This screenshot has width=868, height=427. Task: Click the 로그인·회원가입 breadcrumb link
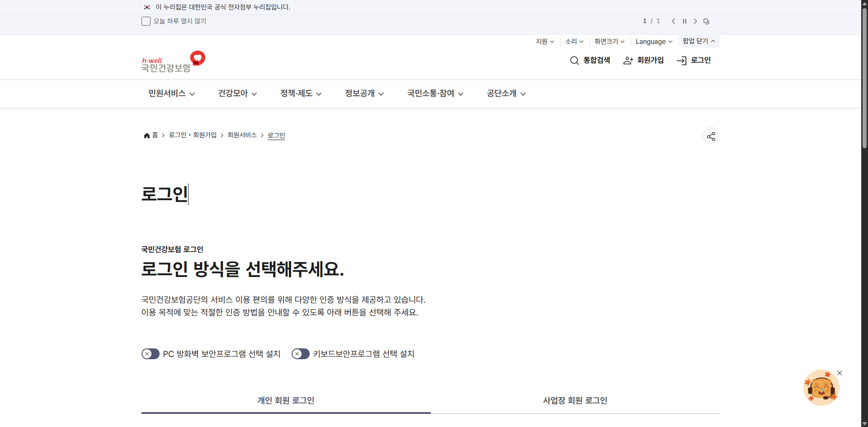click(192, 135)
